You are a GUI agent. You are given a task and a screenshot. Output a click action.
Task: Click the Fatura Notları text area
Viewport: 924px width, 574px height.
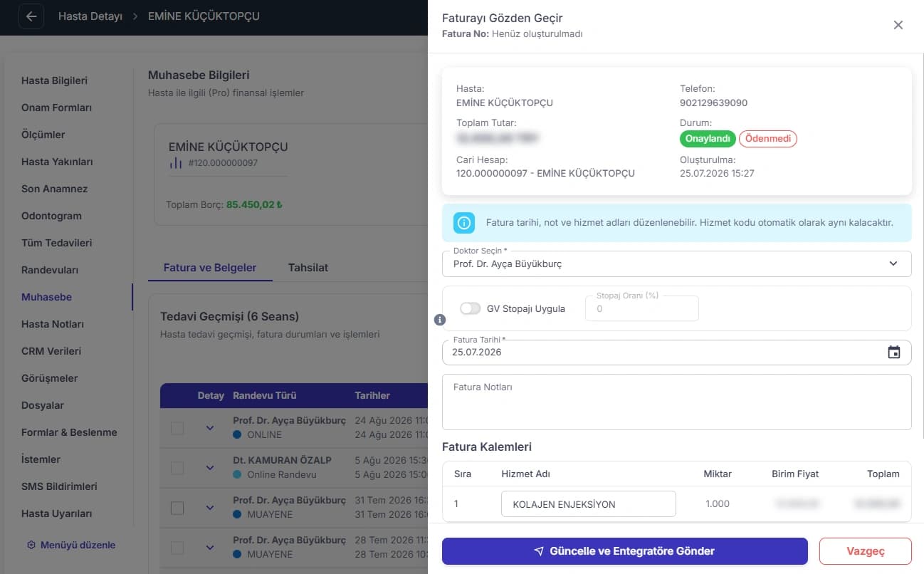pos(677,402)
